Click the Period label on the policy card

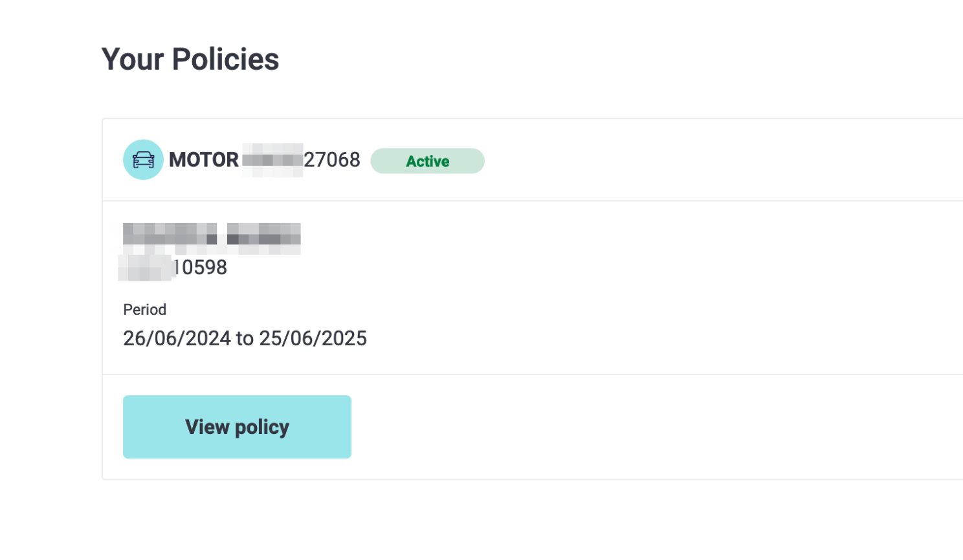coord(145,310)
